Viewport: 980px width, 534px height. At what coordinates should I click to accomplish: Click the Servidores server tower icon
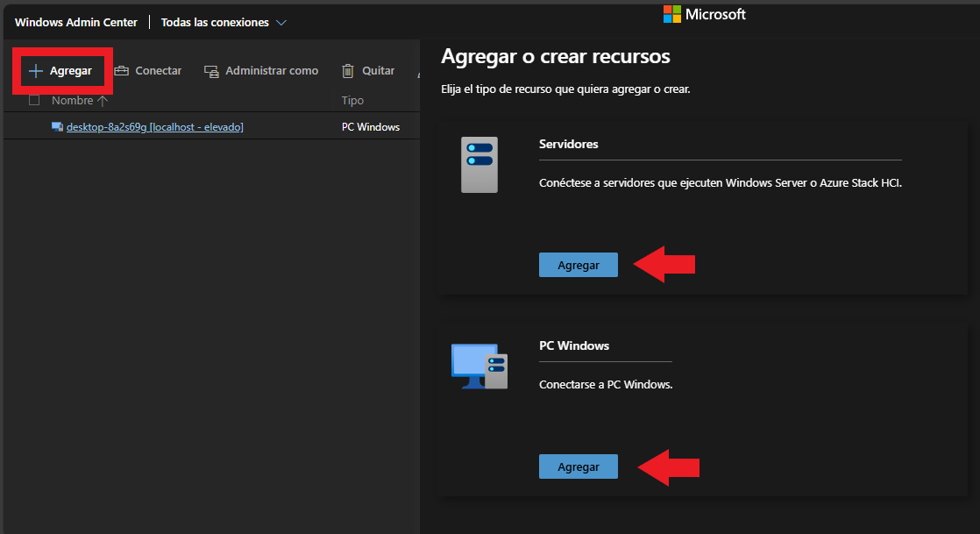point(479,165)
